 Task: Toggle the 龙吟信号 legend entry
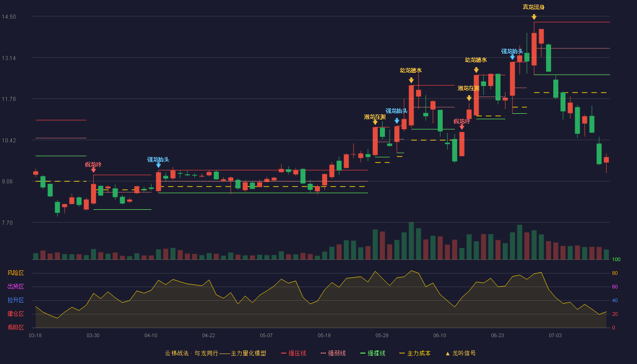click(460, 353)
